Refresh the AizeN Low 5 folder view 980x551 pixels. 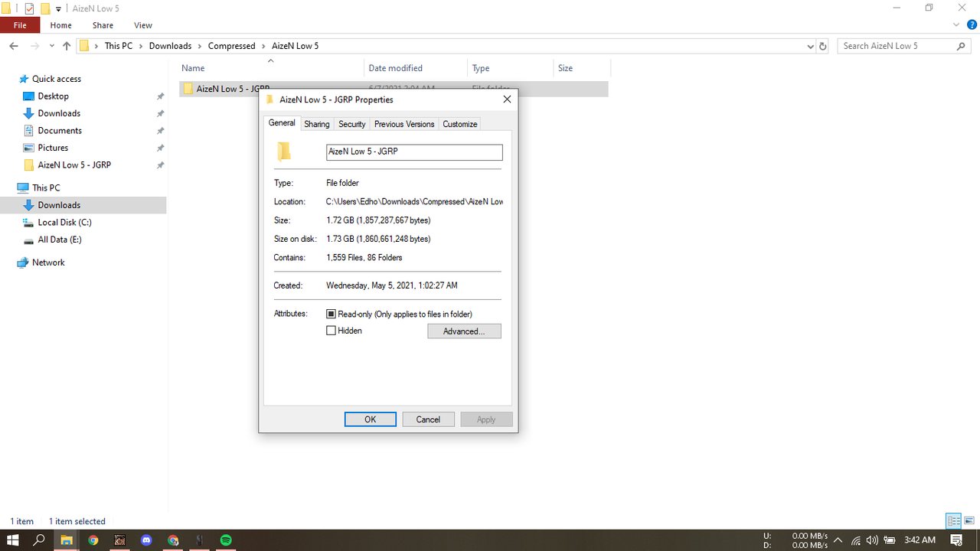(823, 46)
